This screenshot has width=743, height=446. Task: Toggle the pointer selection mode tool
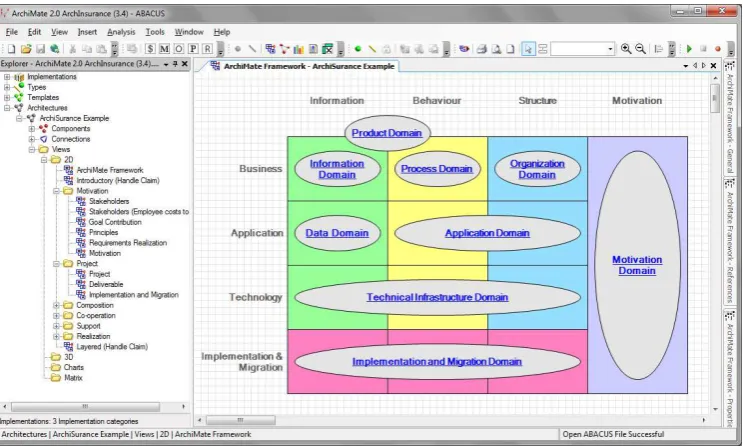tap(528, 49)
